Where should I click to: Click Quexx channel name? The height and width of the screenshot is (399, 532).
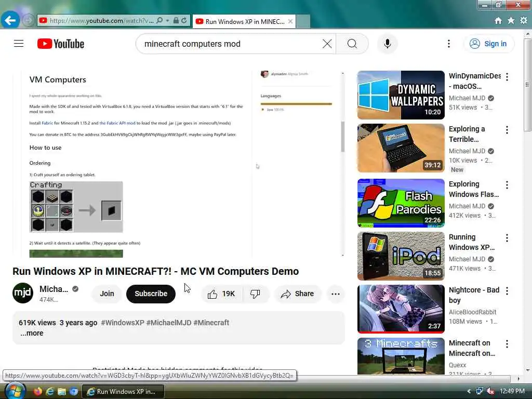pos(457,365)
